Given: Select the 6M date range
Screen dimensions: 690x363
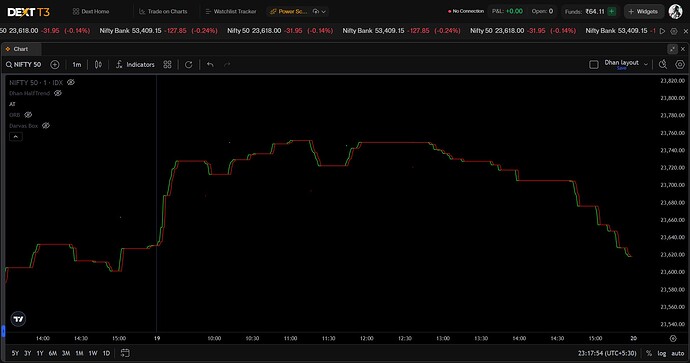Looking at the screenshot, I should 53,353.
